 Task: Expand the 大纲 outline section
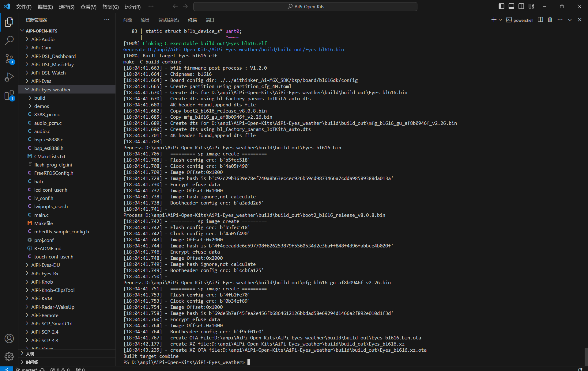click(67, 354)
